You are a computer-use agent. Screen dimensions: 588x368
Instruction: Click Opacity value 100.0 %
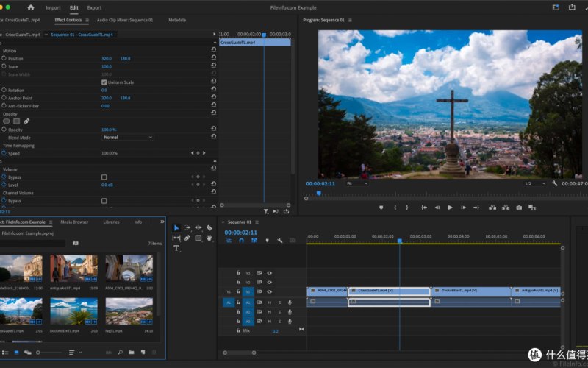click(x=109, y=130)
